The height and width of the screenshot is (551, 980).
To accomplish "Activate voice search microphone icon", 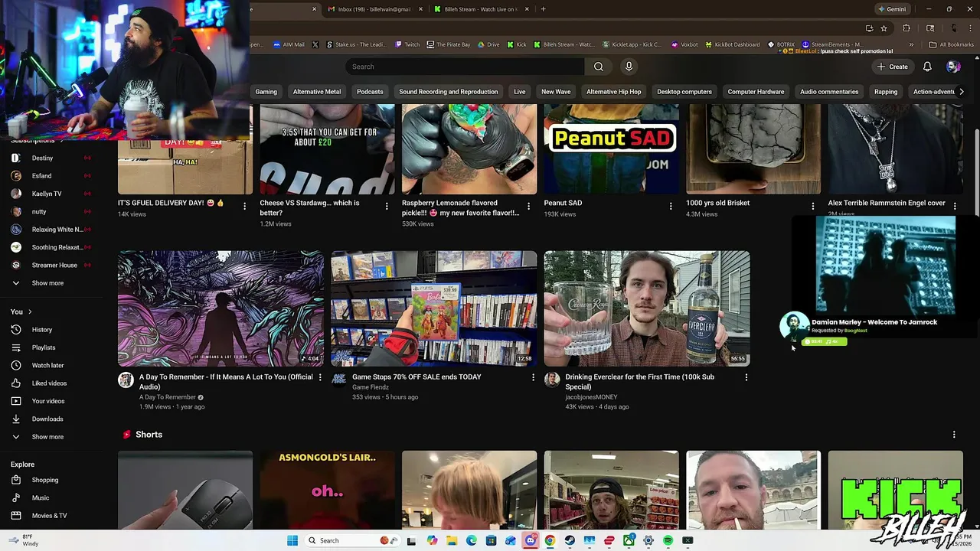I will [x=629, y=67].
